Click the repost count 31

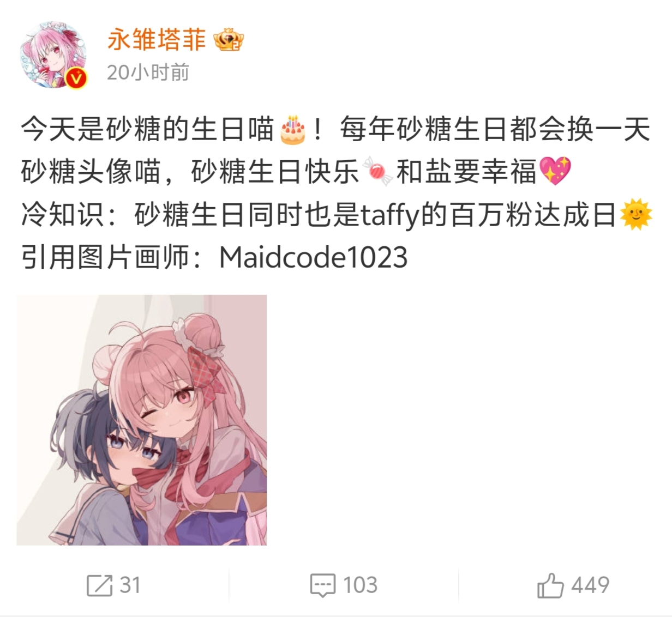click(130, 585)
